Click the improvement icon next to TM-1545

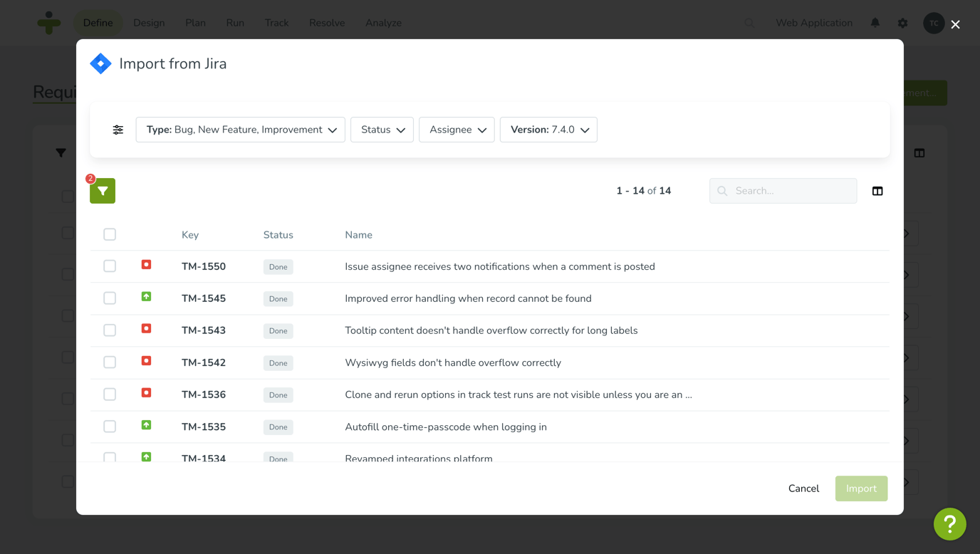click(x=146, y=297)
